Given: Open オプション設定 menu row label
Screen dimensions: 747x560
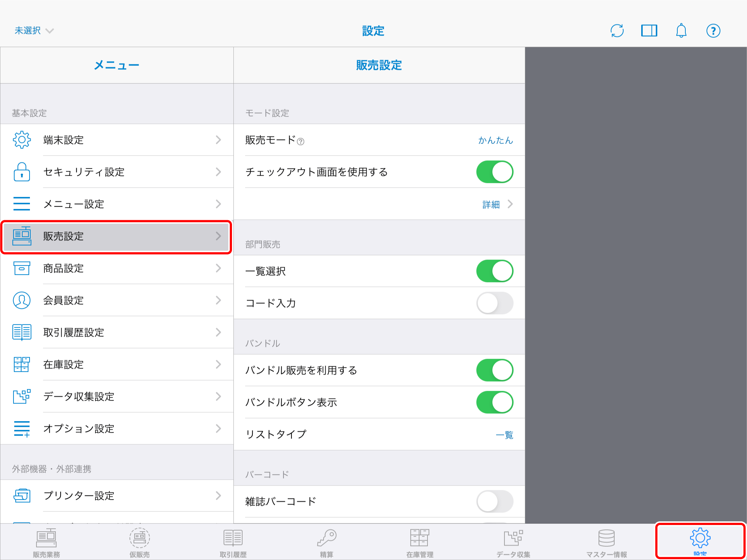Looking at the screenshot, I should [x=79, y=428].
